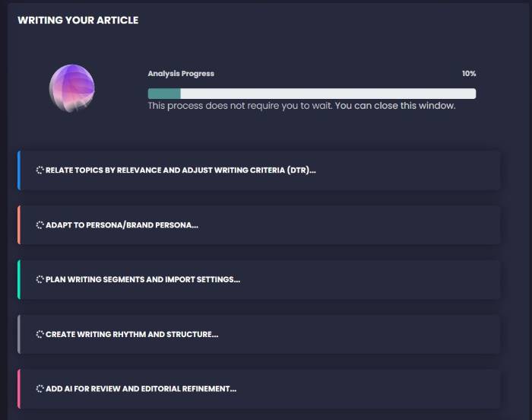Screen dimensions: 532x420
Task: Select the Add AI for Review step
Action: coord(141,389)
